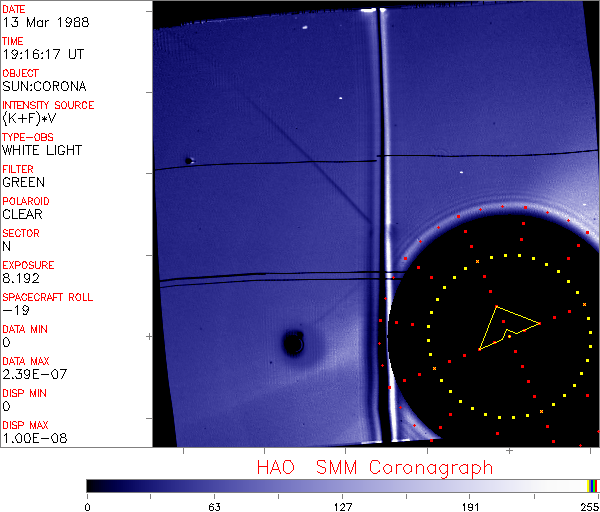Click the 'CLEAR' polaroid value
Viewport: 600px width, 512px height.
coord(23,215)
